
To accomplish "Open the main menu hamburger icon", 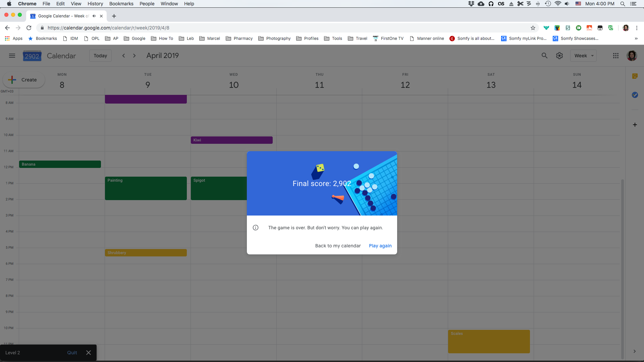I will (12, 56).
